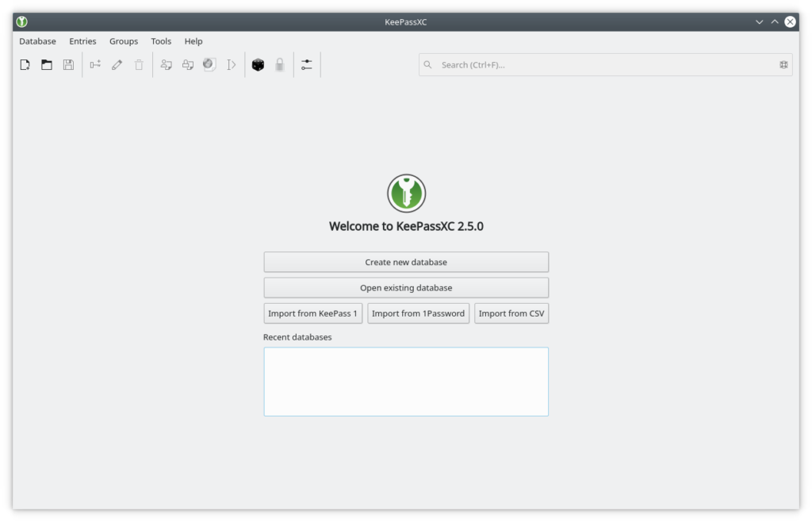Screen dimensions: 812x522
Task: Click the search help icon at right
Action: click(x=783, y=65)
